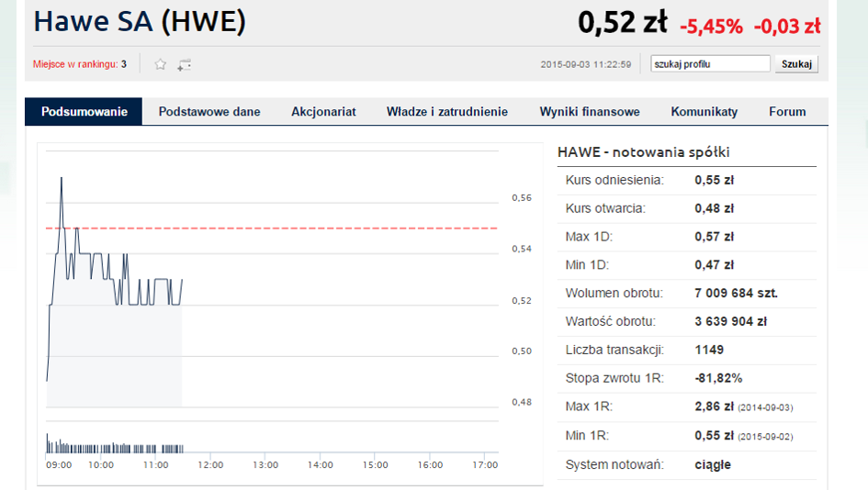Click the ranking number 3
The image size is (868, 490).
pyautogui.click(x=124, y=64)
